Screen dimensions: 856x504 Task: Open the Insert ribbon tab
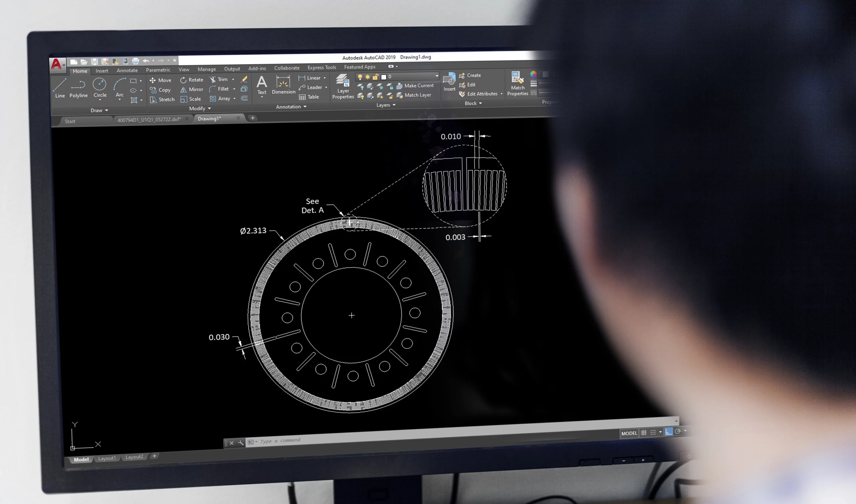pyautogui.click(x=102, y=71)
